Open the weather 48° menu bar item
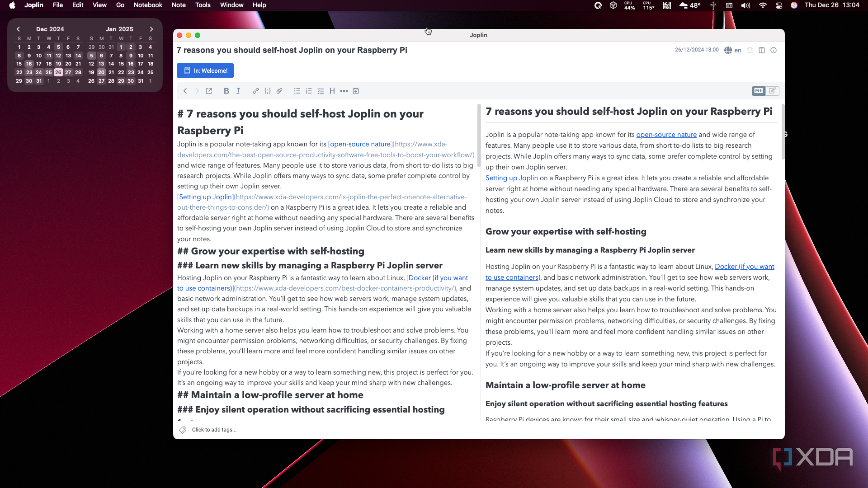This screenshot has width=868, height=488. (x=690, y=5)
